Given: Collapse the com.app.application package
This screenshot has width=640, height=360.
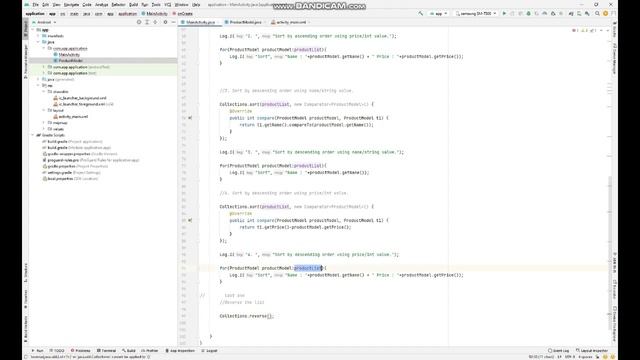Looking at the screenshot, I should tap(44, 48).
